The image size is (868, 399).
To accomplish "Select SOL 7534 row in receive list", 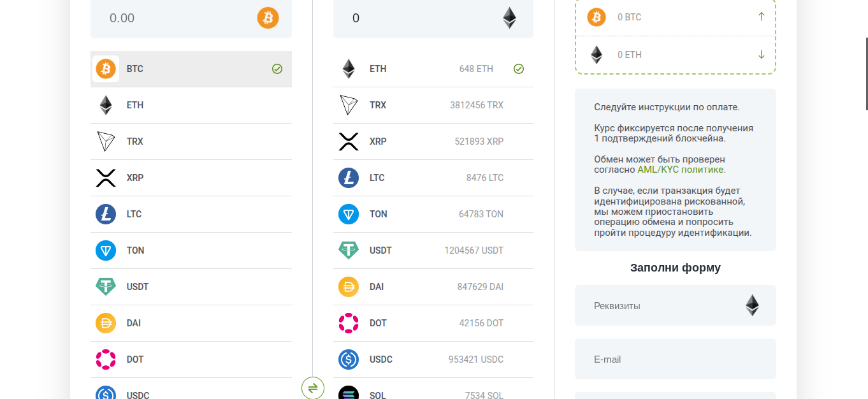I will pyautogui.click(x=433, y=391).
